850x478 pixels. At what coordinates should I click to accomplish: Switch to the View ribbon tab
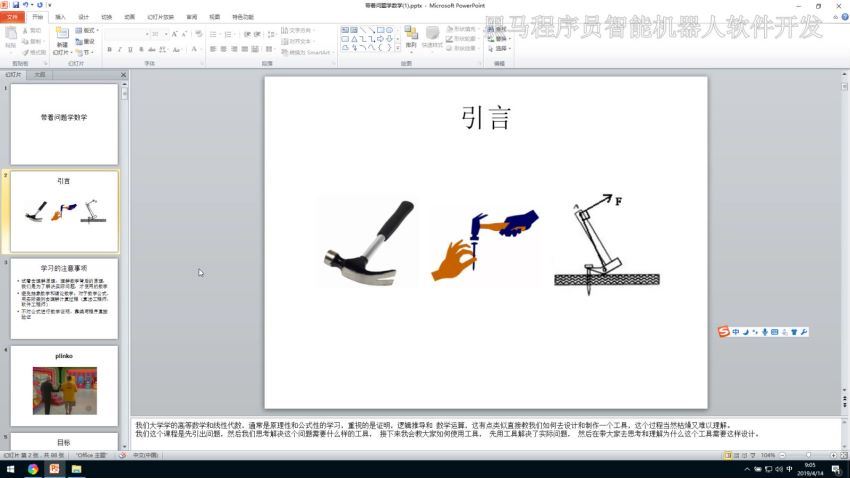[x=215, y=17]
